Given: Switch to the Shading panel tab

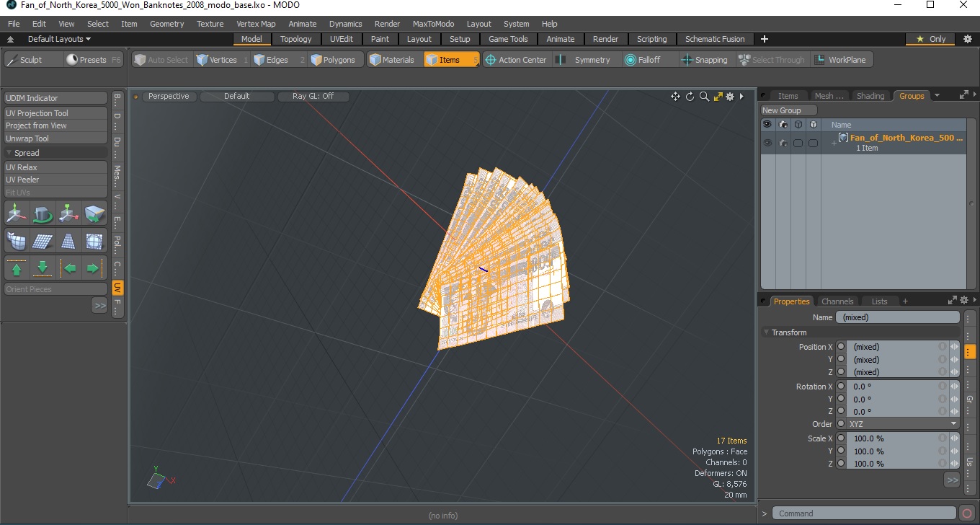Looking at the screenshot, I should tap(870, 96).
